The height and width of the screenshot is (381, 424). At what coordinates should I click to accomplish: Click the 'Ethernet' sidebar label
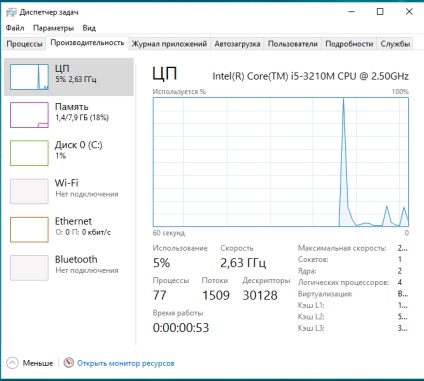(x=73, y=221)
